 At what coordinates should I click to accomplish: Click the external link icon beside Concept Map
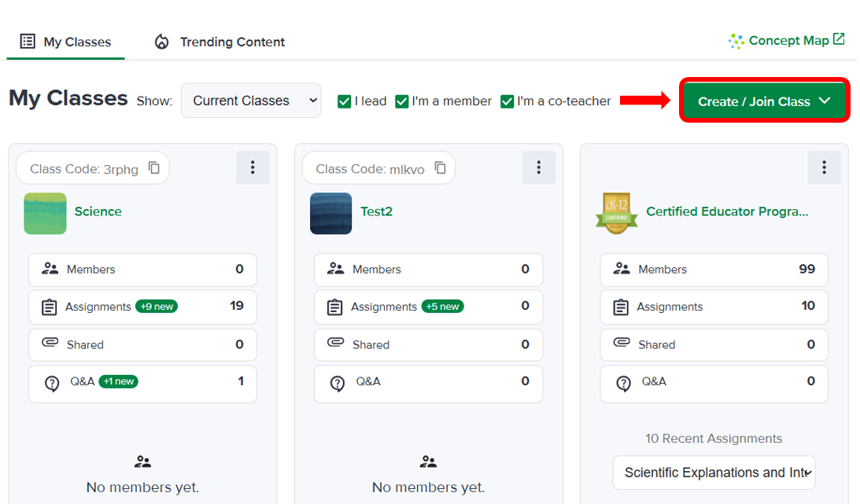839,39
